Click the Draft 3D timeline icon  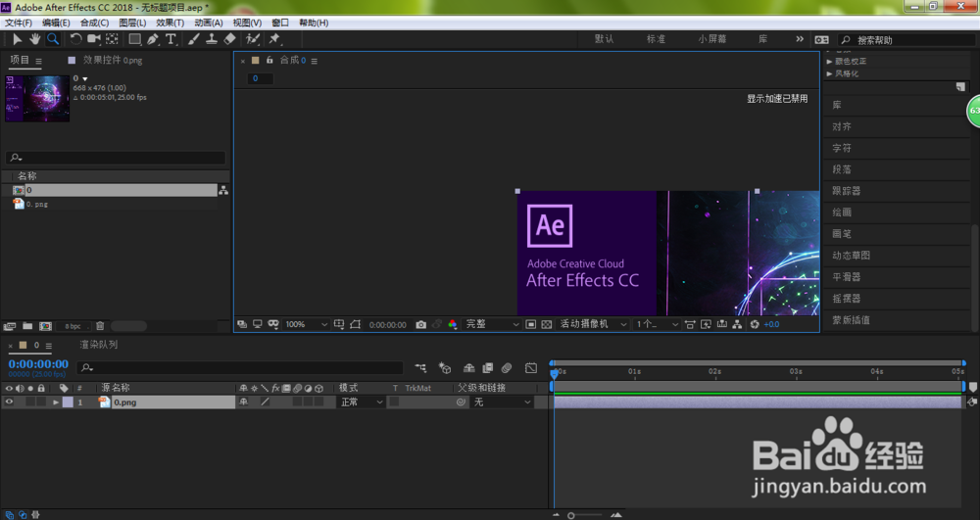pos(445,368)
